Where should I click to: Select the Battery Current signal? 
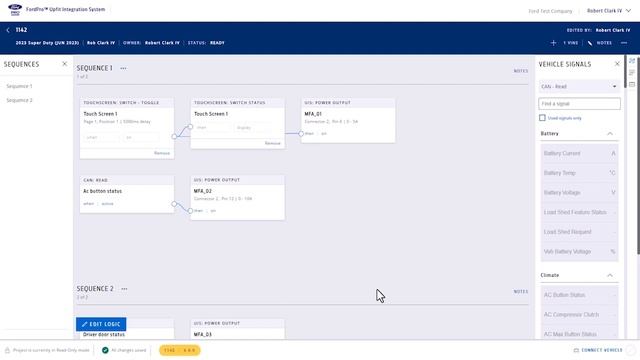579,153
